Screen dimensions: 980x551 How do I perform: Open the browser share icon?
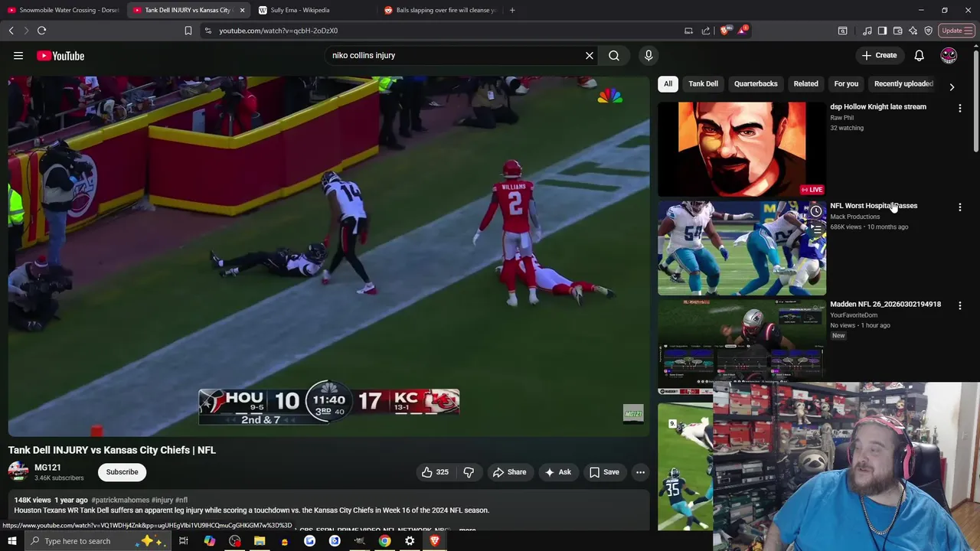706,31
